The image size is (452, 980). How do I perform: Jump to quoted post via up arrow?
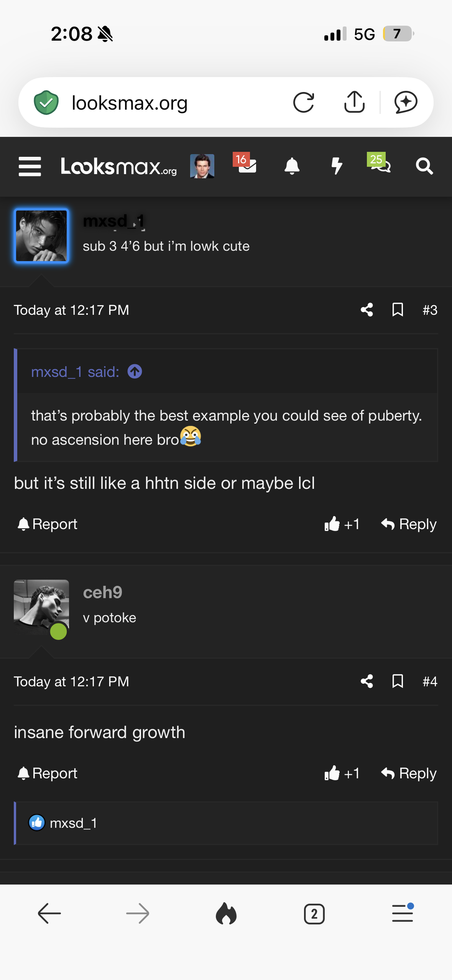135,372
